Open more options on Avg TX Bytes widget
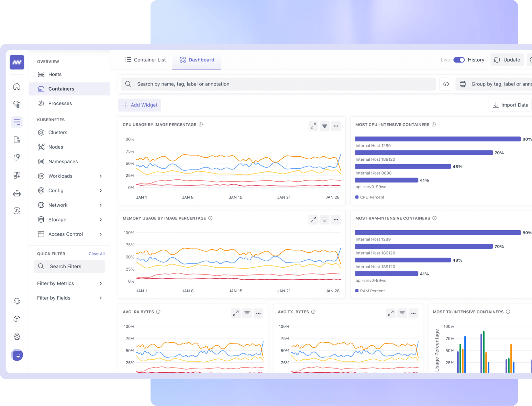The width and height of the screenshot is (532, 406). [x=413, y=313]
